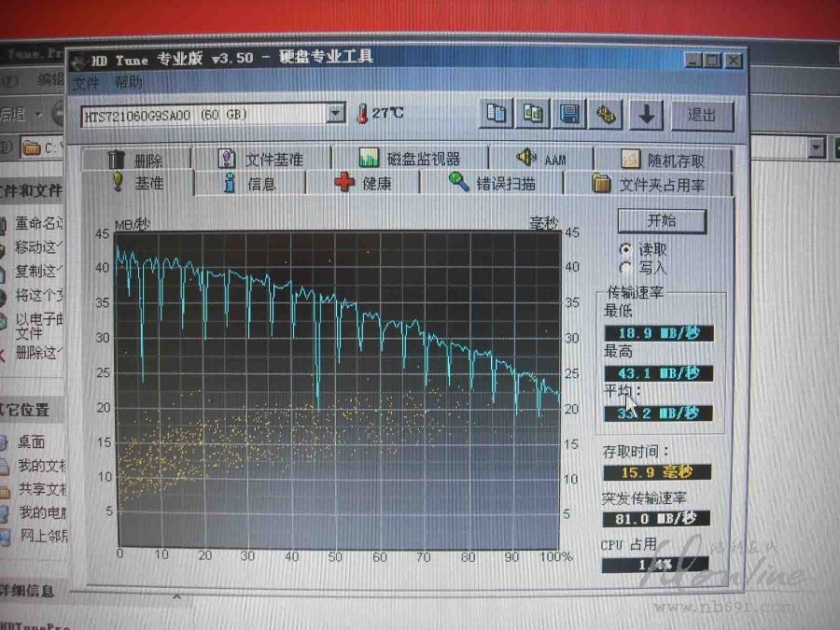Image resolution: width=840 pixels, height=630 pixels.
Task: Click 桌面 link in Explorer sidebar
Action: [x=31, y=442]
